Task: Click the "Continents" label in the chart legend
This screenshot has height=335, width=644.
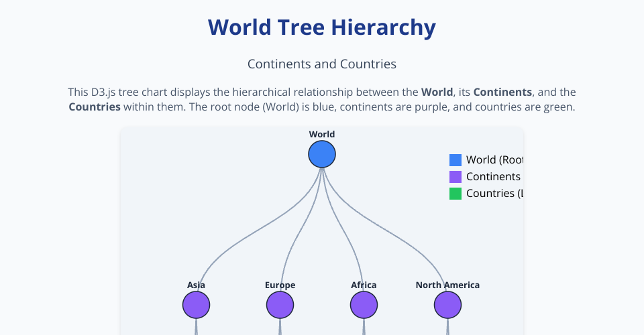Action: point(493,177)
